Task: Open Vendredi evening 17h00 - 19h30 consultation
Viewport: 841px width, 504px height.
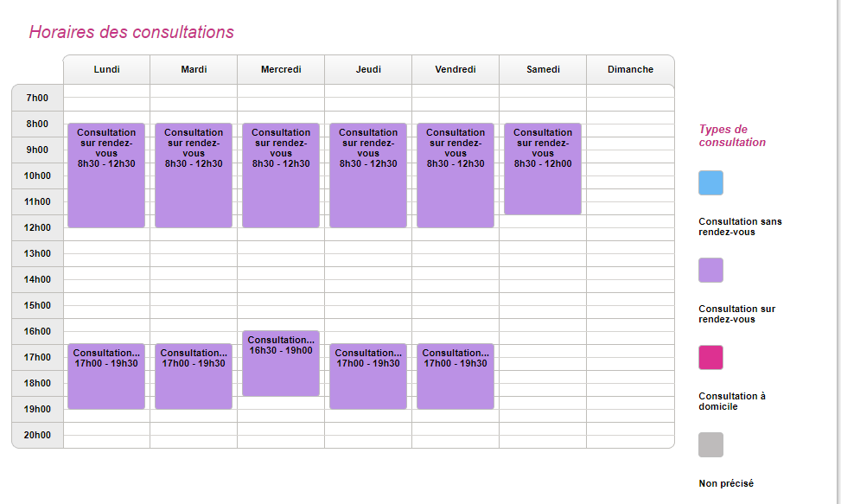Action: click(456, 377)
